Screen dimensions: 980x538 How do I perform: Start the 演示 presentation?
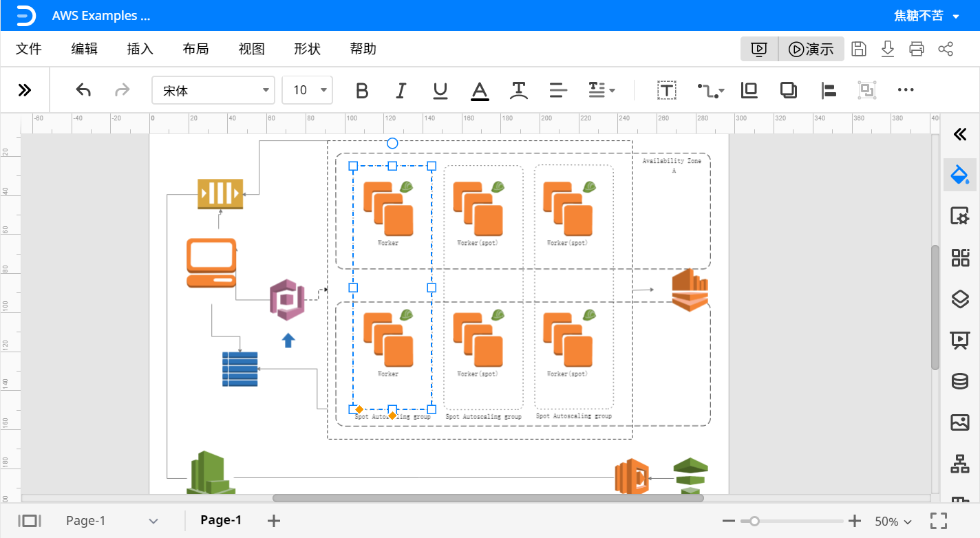(811, 49)
